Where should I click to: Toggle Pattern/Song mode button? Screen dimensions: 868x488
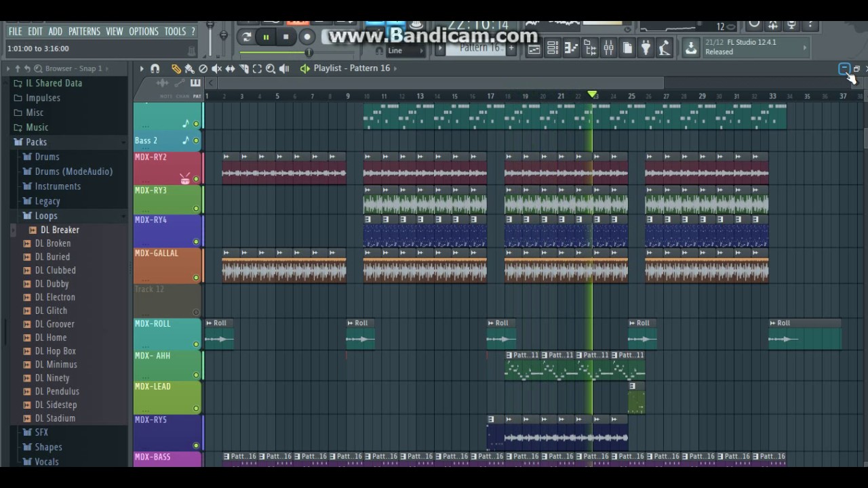247,37
